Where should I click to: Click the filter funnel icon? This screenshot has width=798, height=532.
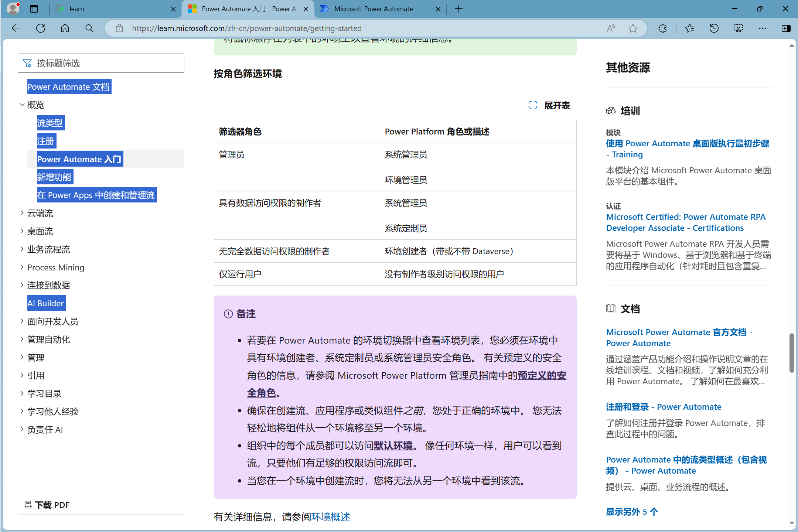pos(27,63)
